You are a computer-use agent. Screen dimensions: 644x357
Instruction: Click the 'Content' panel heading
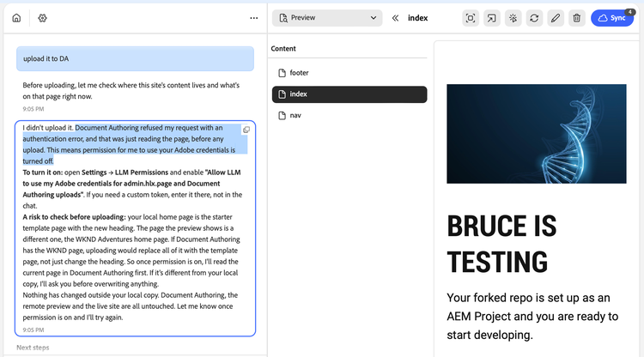coord(283,48)
